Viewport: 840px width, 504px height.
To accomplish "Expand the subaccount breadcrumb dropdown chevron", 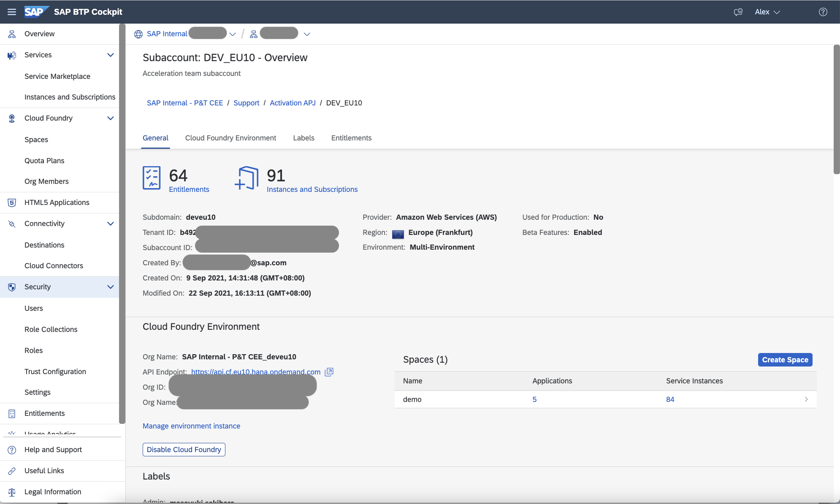I will pos(307,34).
